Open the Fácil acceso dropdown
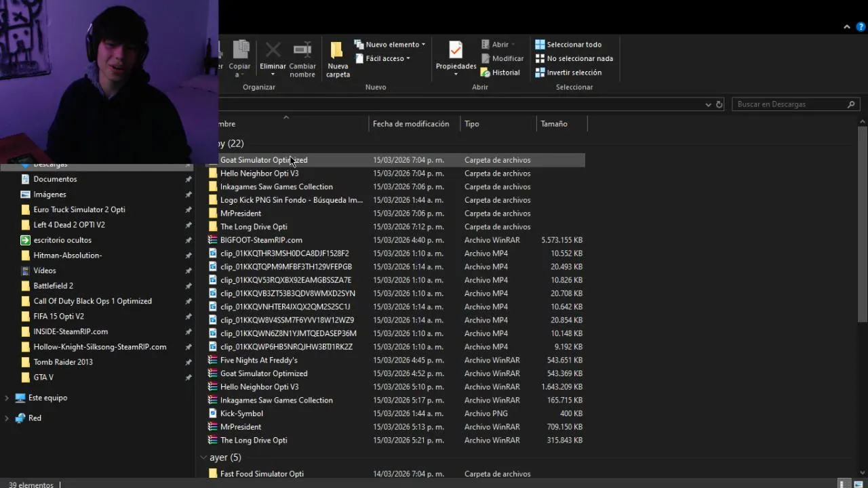This screenshot has height=488, width=868. pos(382,58)
